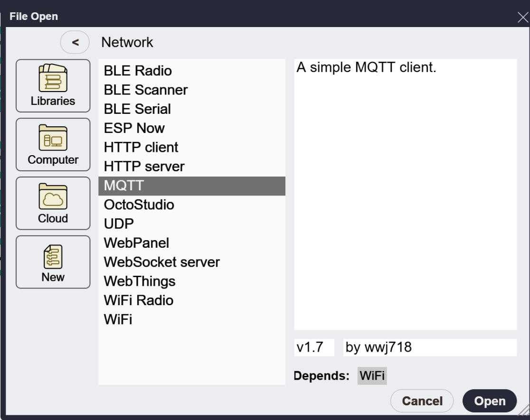530x420 pixels.
Task: Select HTTP server library
Action: [192, 167]
